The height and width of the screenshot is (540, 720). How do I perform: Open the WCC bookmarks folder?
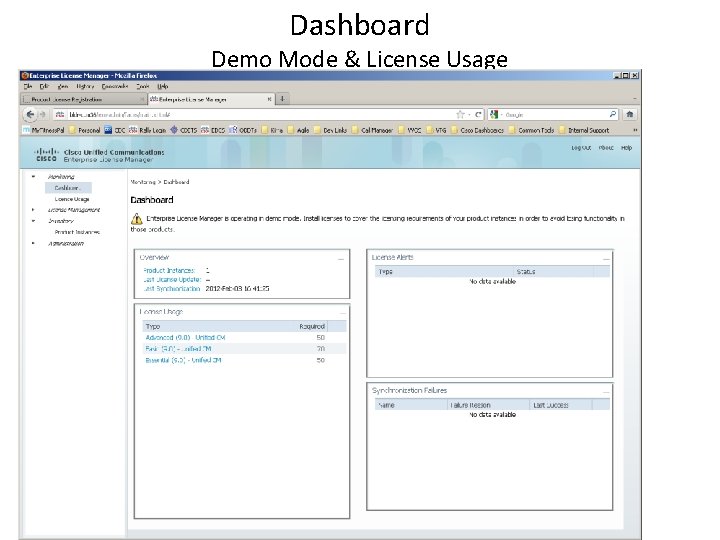coord(410,130)
